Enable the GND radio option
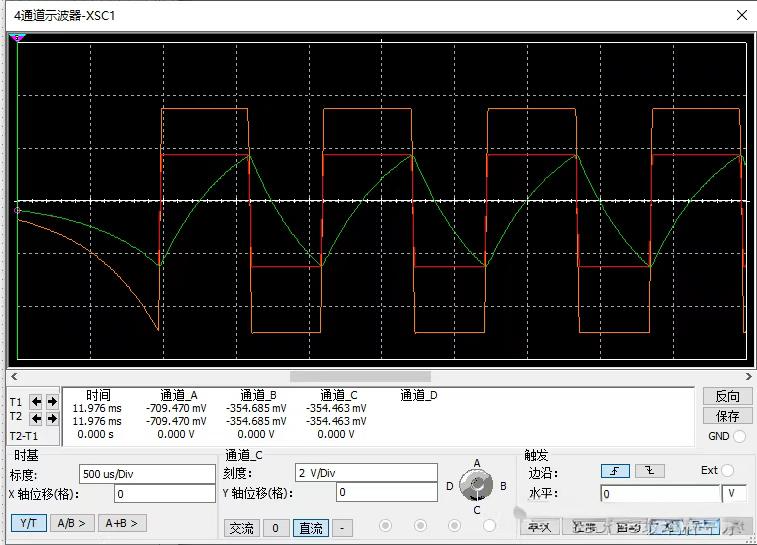Image resolution: width=757 pixels, height=545 pixels. coord(739,436)
